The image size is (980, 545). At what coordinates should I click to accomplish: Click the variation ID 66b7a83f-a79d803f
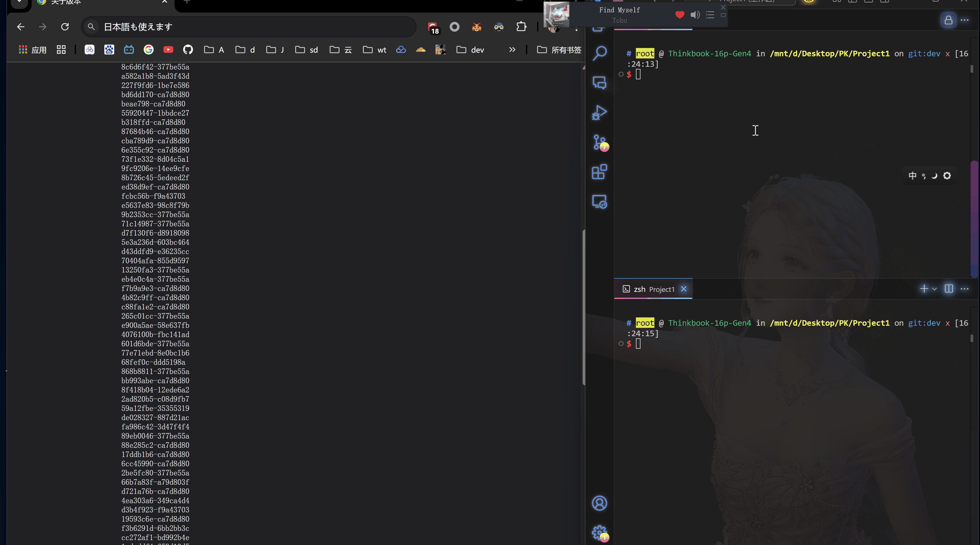[x=155, y=482]
